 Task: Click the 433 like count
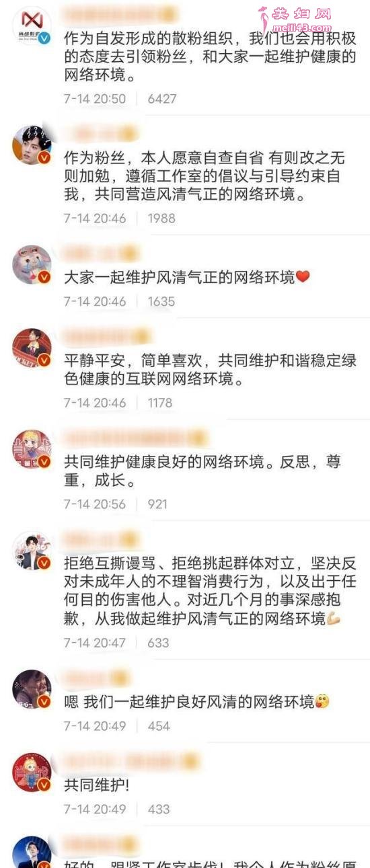point(159,809)
